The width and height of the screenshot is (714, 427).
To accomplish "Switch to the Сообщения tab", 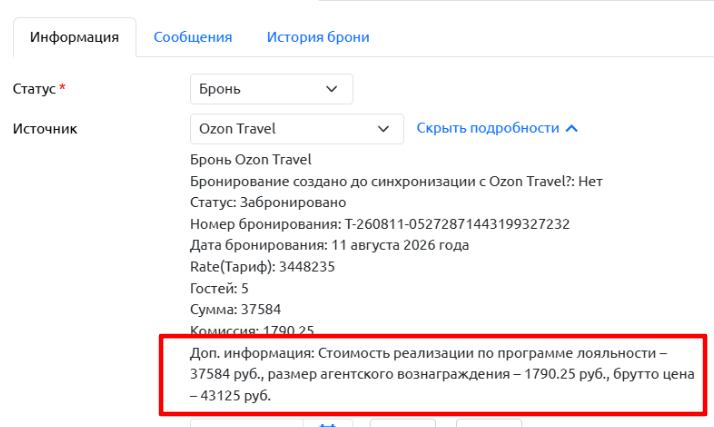I will pyautogui.click(x=193, y=37).
